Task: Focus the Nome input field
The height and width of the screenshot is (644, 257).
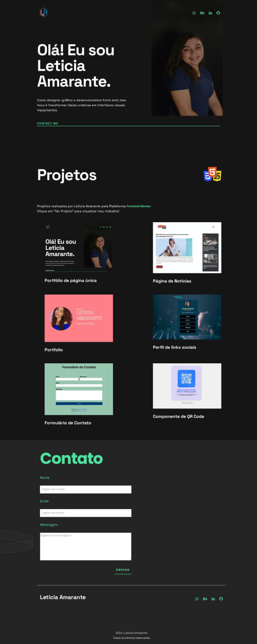Action: 86,490
